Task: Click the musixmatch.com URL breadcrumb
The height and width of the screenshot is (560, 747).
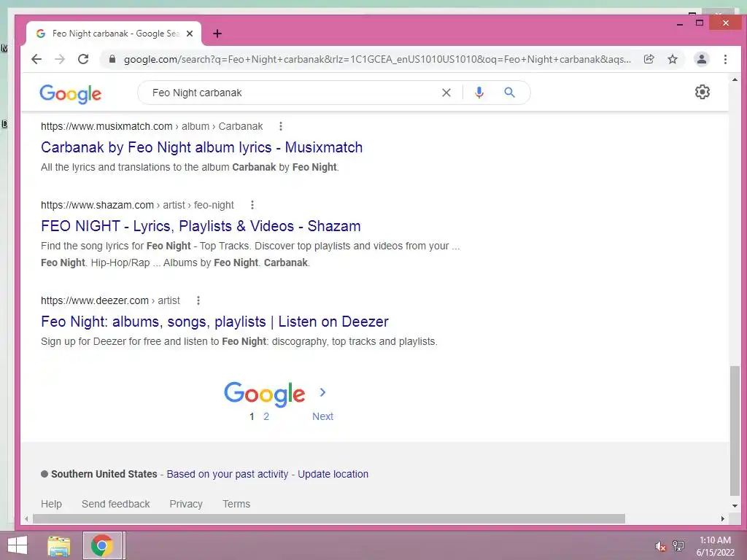Action: click(152, 126)
